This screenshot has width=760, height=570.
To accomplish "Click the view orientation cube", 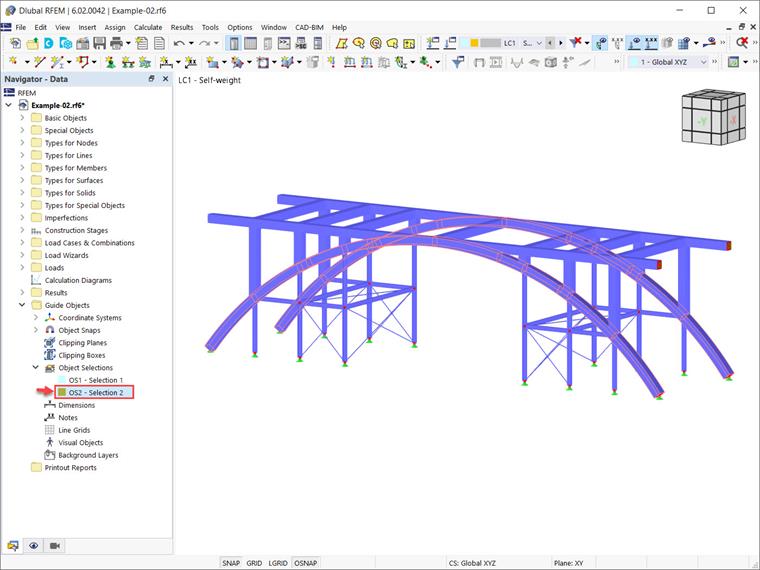I will (x=713, y=116).
